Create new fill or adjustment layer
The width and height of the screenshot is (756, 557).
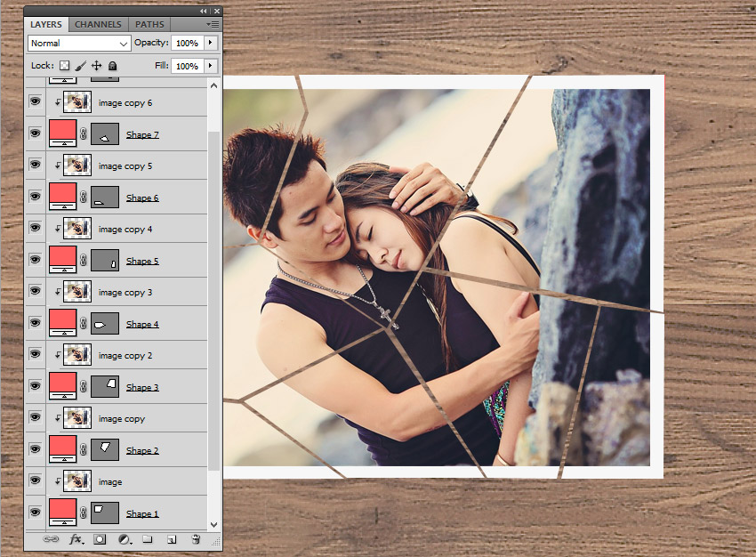pos(124,539)
